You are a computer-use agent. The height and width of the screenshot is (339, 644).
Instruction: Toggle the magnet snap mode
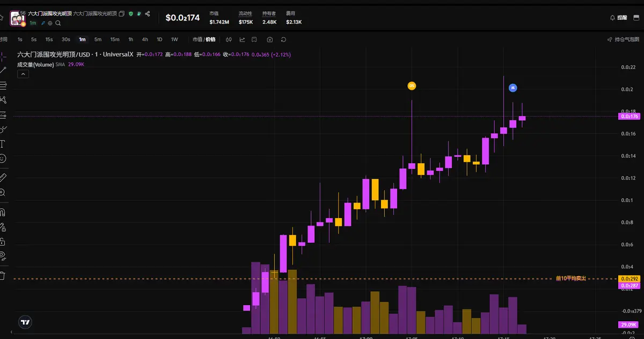(3, 212)
